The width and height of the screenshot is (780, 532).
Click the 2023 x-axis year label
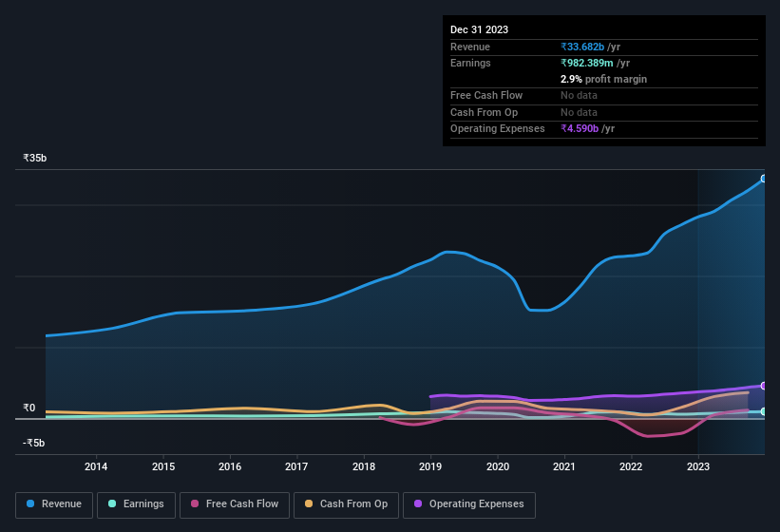pos(698,466)
